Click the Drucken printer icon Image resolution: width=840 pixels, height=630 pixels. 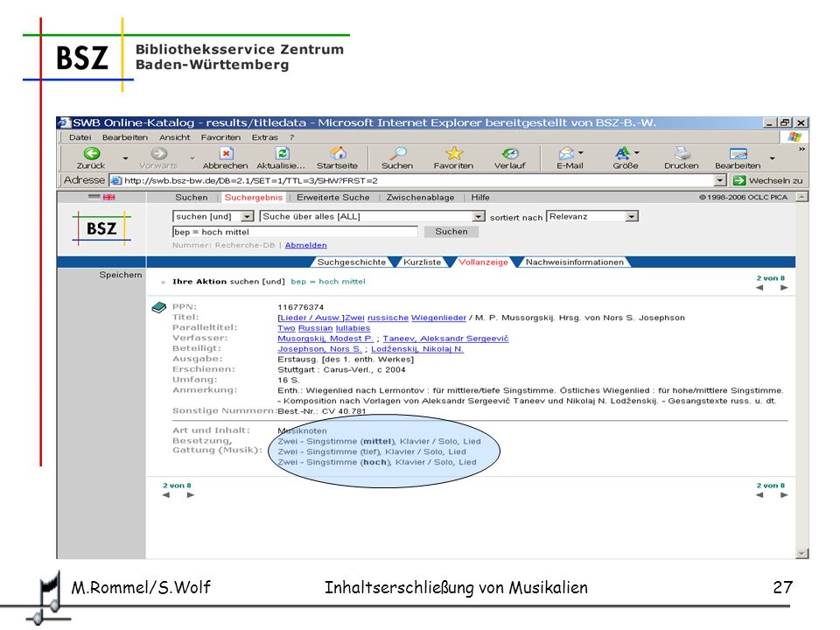[x=682, y=154]
